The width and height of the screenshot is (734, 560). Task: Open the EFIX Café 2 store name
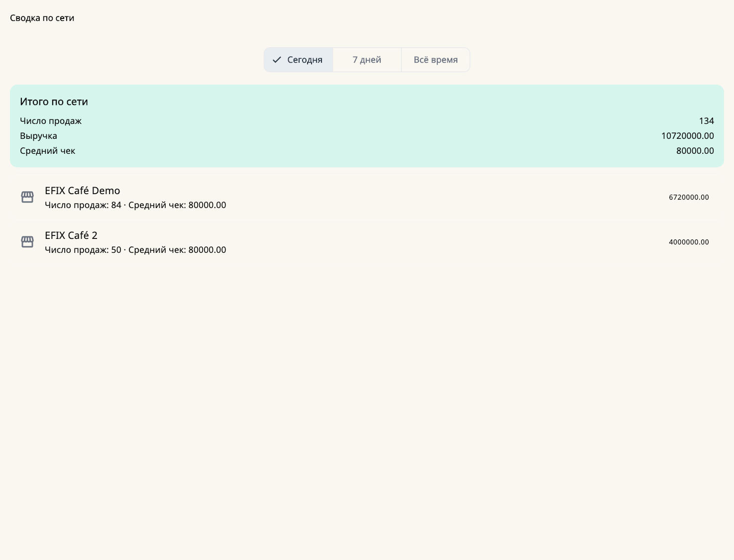pyautogui.click(x=71, y=235)
